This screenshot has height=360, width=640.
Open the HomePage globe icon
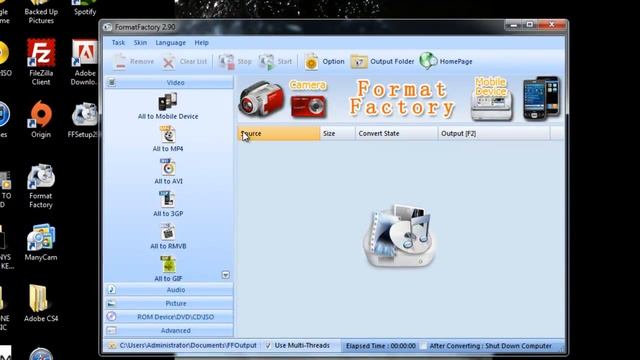point(428,61)
